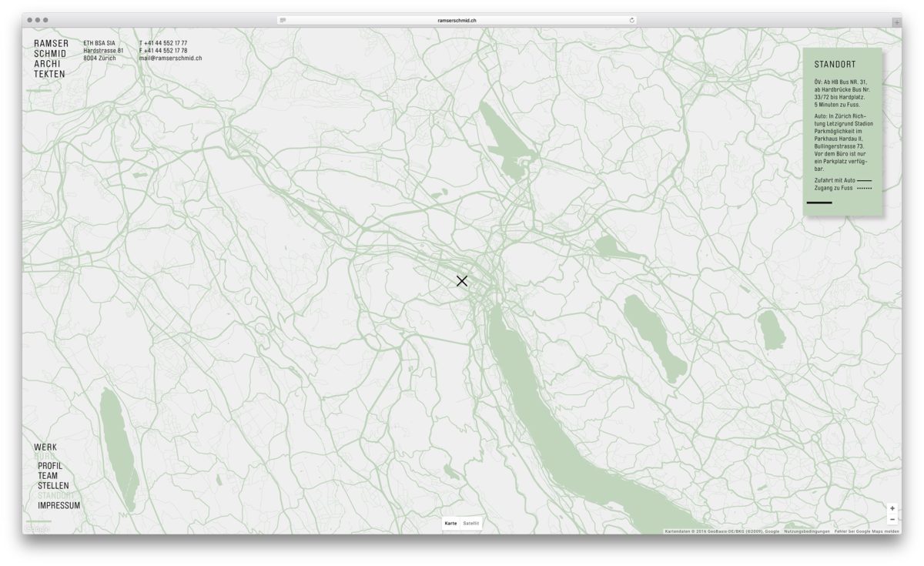Expand the BÜRO menu section
This screenshot has width=924, height=566.
point(45,457)
